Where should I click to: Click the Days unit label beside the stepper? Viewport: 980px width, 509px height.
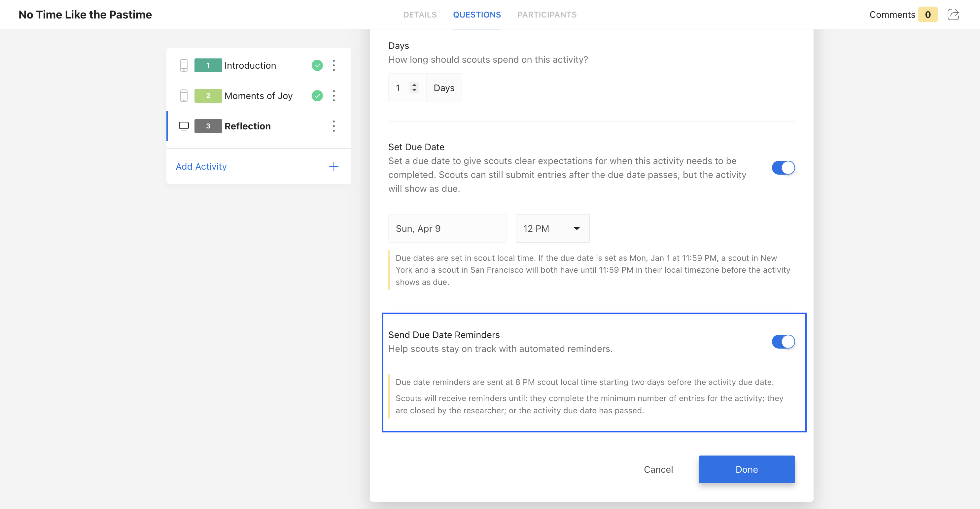click(444, 88)
